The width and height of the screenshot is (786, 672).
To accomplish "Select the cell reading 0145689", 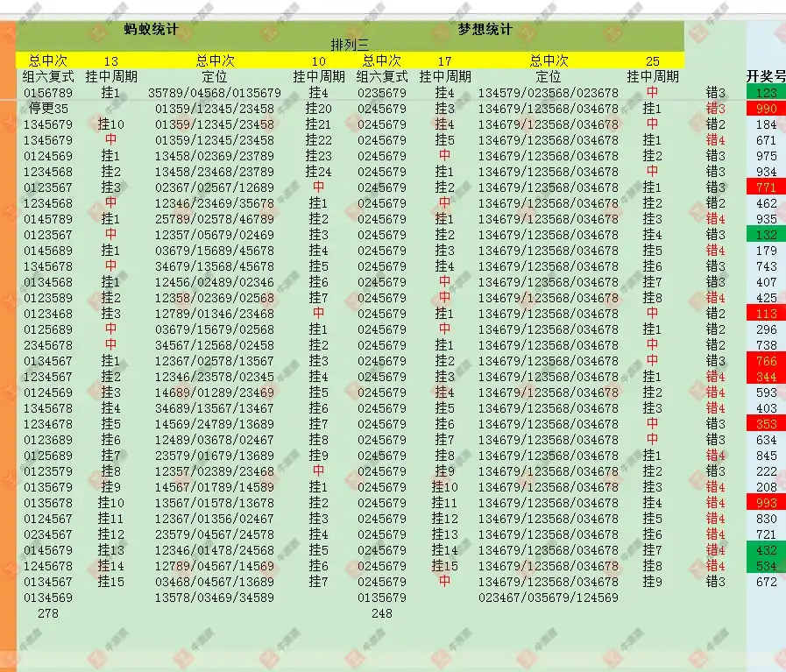I will [x=48, y=251].
